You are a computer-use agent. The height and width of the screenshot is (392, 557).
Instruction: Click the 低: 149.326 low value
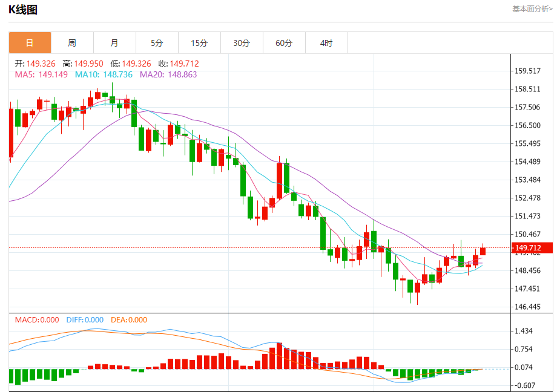131,64
